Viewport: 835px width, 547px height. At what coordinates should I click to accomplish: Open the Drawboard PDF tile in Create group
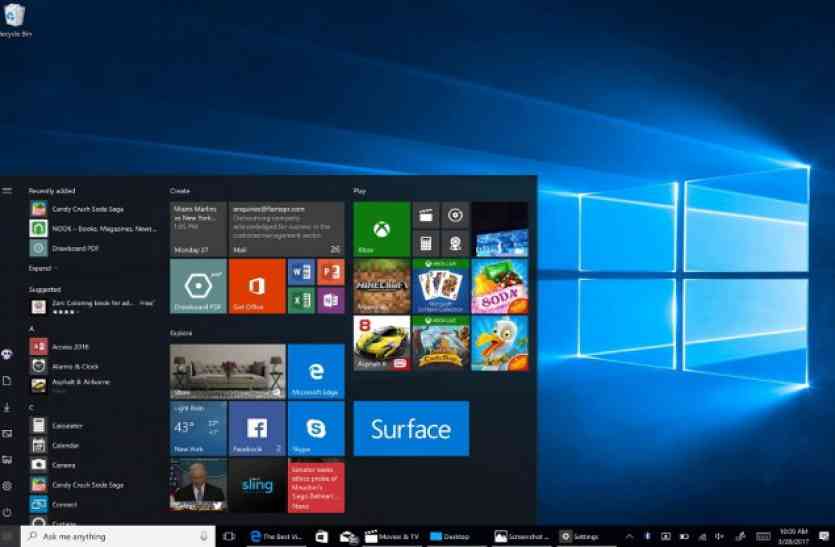[x=198, y=286]
